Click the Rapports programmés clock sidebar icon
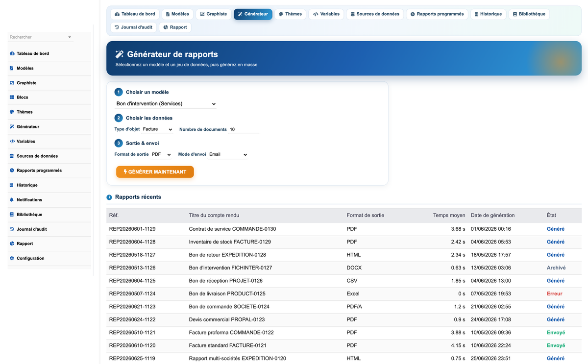Image resolution: width=588 pixels, height=364 pixels. [12, 170]
